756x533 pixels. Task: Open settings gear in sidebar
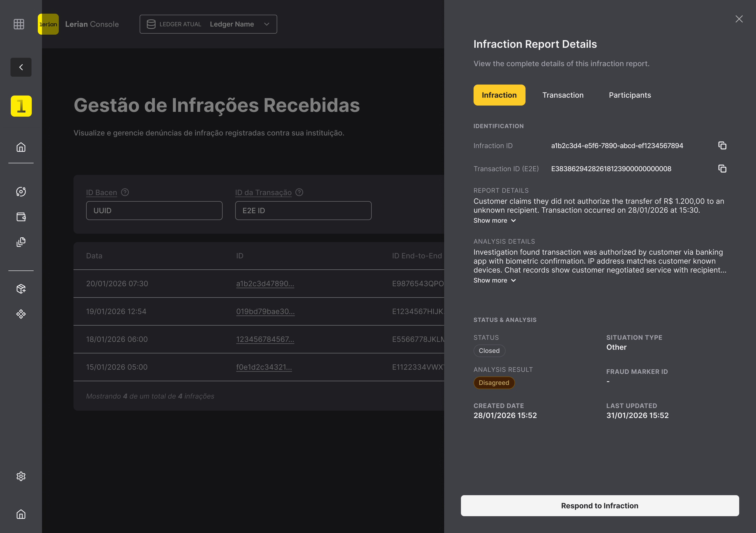[21, 476]
